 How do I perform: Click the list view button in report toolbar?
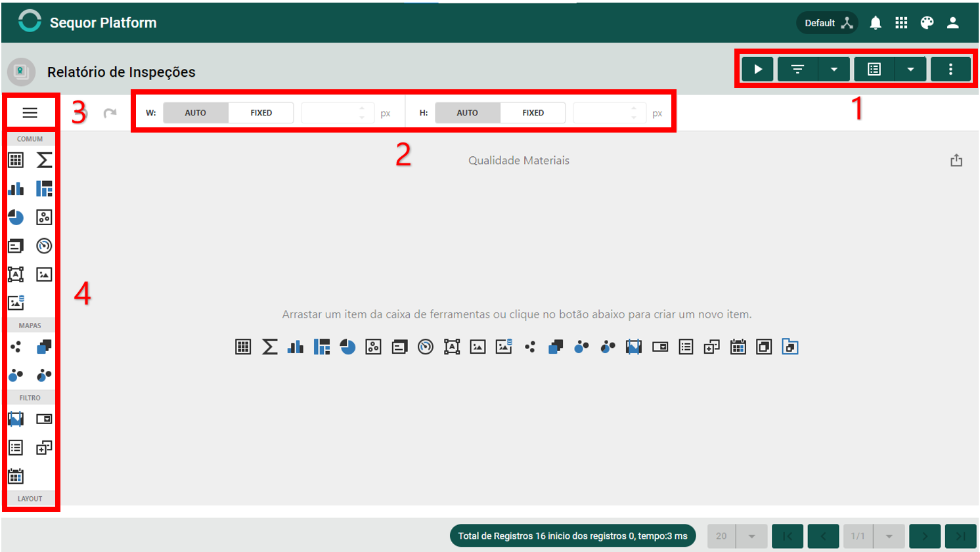point(874,69)
